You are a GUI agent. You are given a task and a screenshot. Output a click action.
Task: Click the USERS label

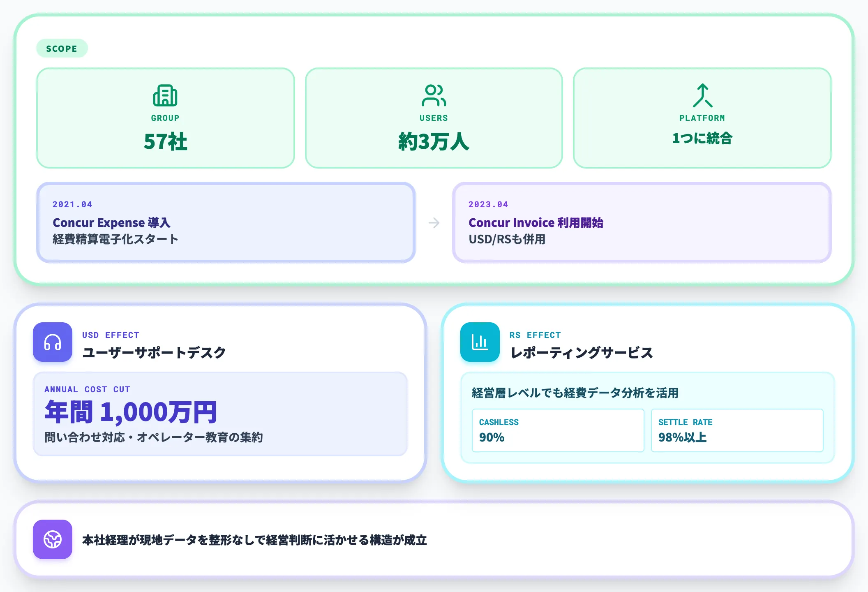coord(434,118)
